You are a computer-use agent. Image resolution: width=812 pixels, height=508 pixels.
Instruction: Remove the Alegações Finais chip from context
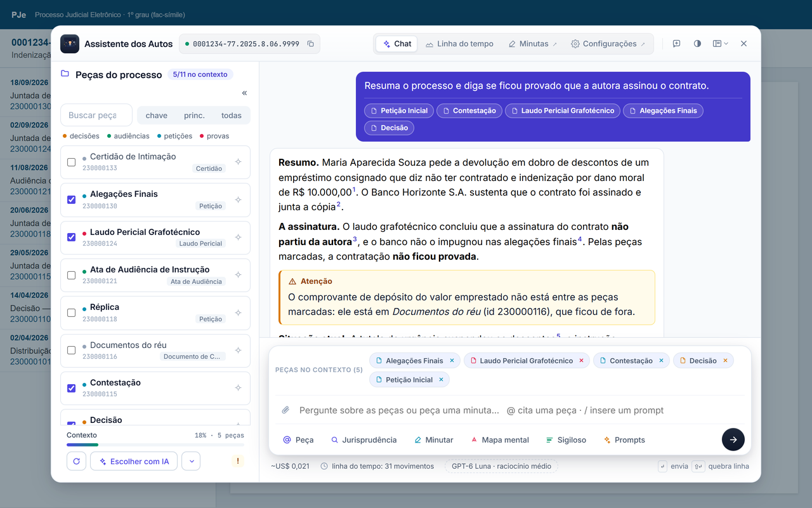[452, 361]
